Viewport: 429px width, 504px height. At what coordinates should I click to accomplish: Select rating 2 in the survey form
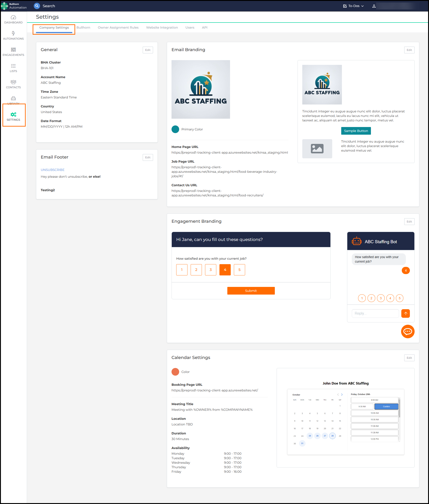pos(196,270)
